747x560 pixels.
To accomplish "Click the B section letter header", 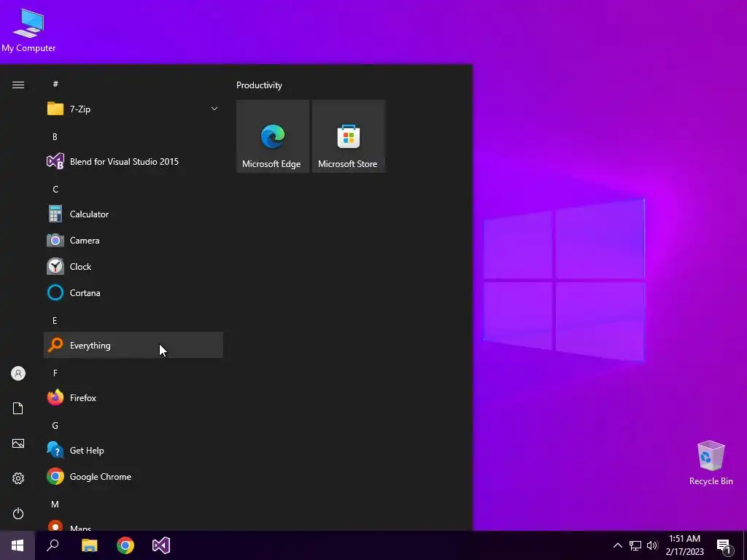I will [55, 136].
